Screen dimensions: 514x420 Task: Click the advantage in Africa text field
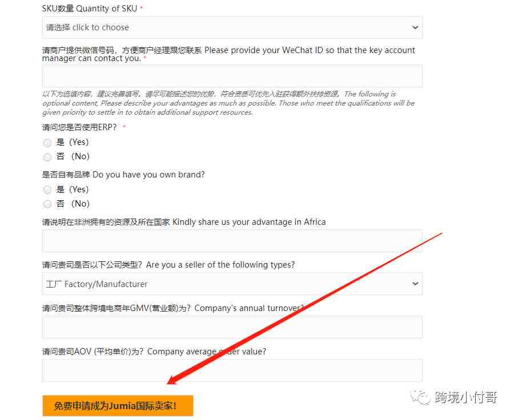click(232, 241)
